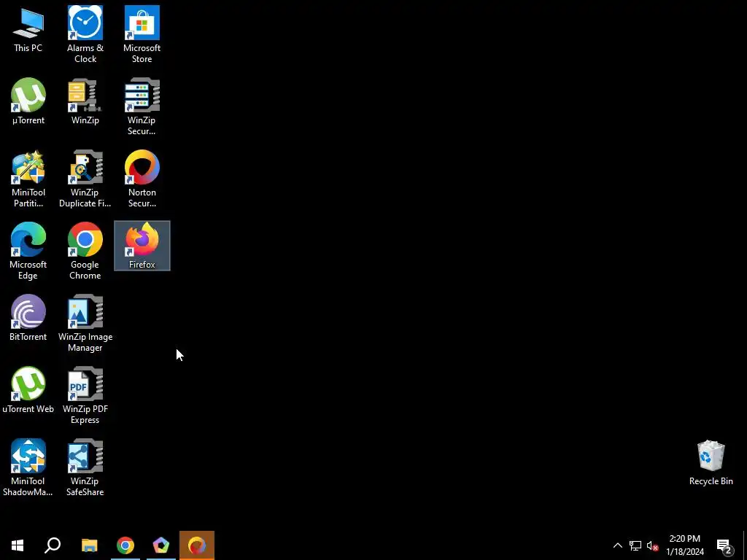Select the uTorrent Web desktop shortcut
This screenshot has width=747, height=560.
click(x=28, y=390)
